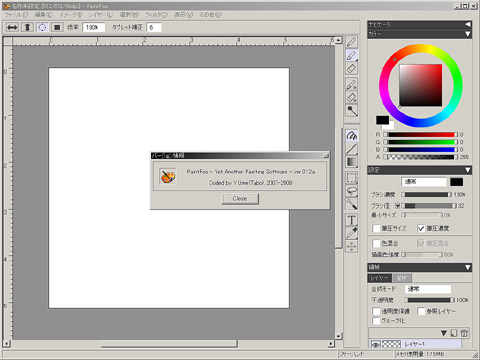The width and height of the screenshot is (480, 360).
Task: Open the Image menu
Action: [x=71, y=15]
